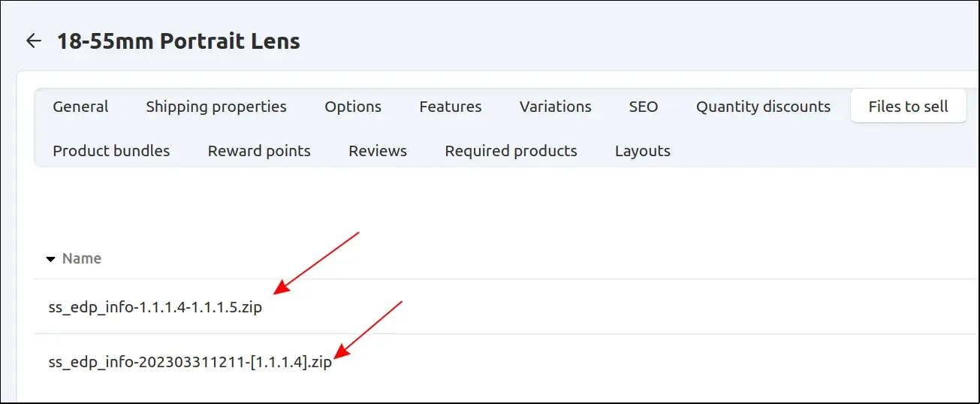Select the Quantity discounts tab
Viewport: 980px width, 404px height.
point(763,107)
